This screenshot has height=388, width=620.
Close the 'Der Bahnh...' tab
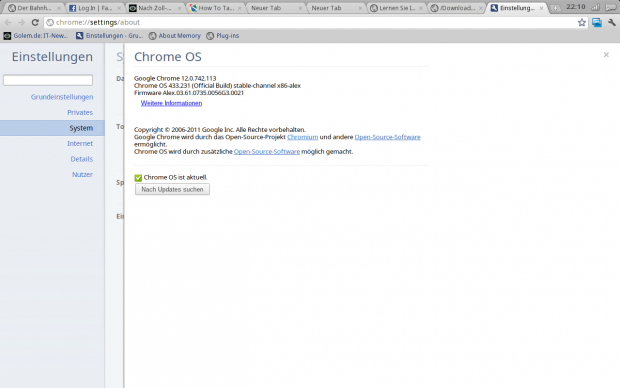click(59, 8)
